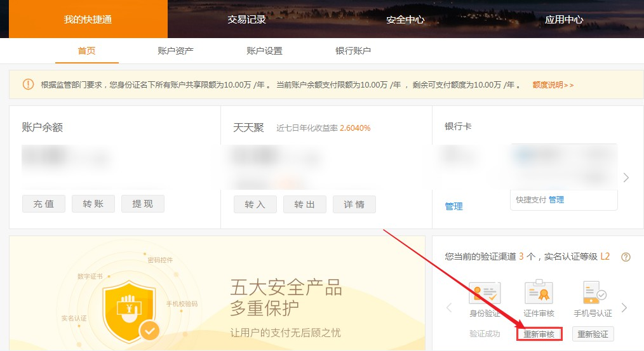The image size is (644, 351).
Task: Click the 转入 transfer-in button
Action: coord(255,204)
